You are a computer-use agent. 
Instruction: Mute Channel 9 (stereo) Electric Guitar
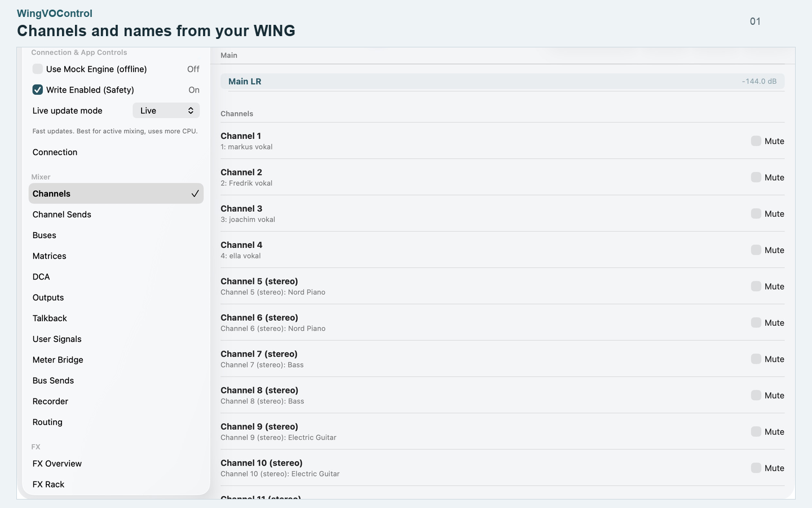756,432
